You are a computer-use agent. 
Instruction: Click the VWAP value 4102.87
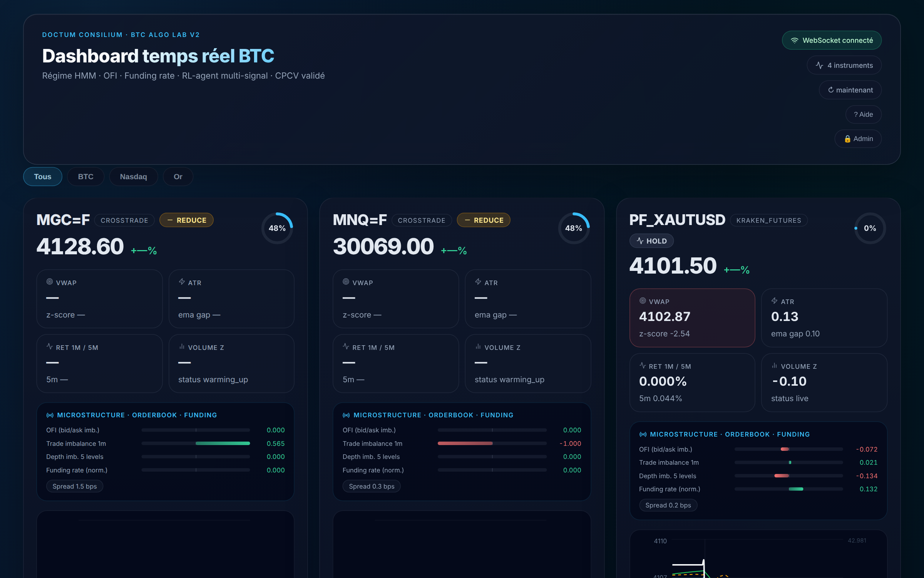[x=665, y=316]
